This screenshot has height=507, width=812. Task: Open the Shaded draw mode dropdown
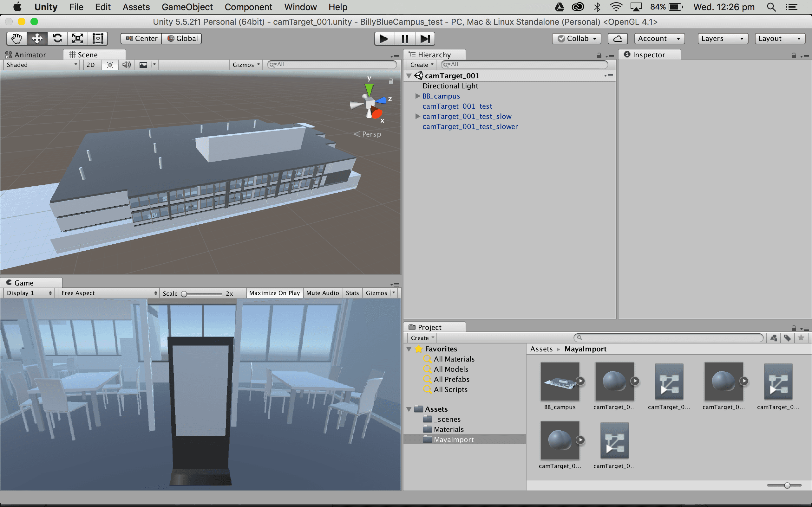(x=40, y=64)
